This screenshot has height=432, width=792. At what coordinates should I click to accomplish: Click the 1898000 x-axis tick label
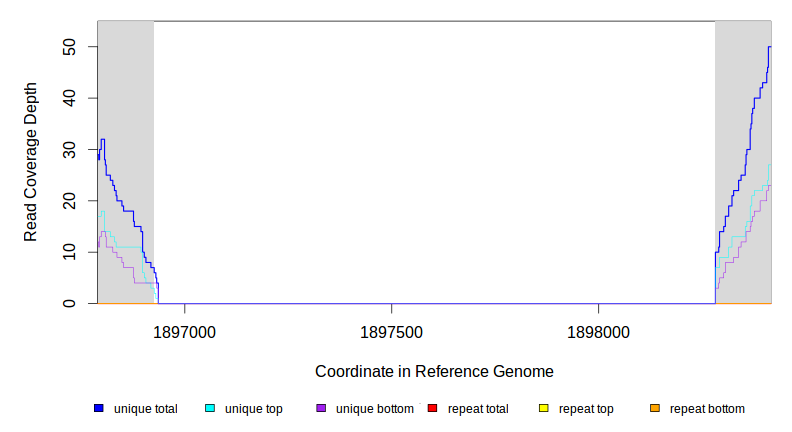pos(598,329)
